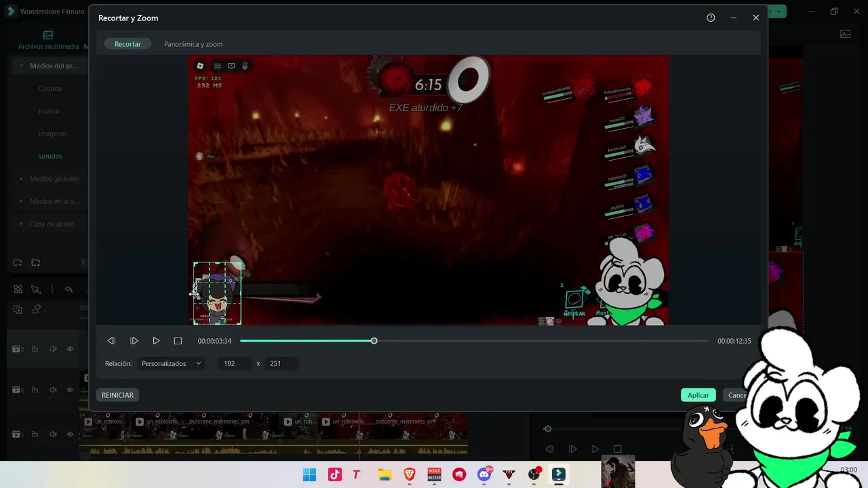
Task: Click the Filmora icon in the taskbar
Action: point(559,474)
